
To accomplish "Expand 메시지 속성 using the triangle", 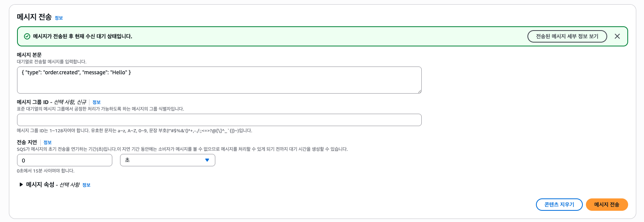I will coord(21,184).
